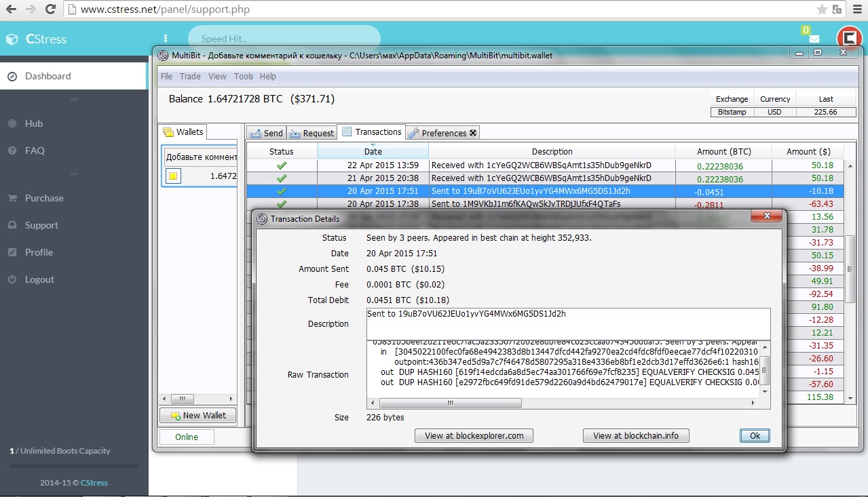Click Raw Transaction vertical scrollbar
Viewport: 868px width, 497px height.
[765, 370]
